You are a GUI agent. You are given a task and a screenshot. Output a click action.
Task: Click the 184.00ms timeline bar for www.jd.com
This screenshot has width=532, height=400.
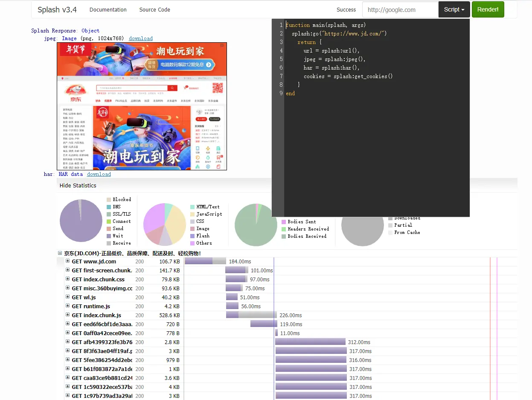[205, 261]
